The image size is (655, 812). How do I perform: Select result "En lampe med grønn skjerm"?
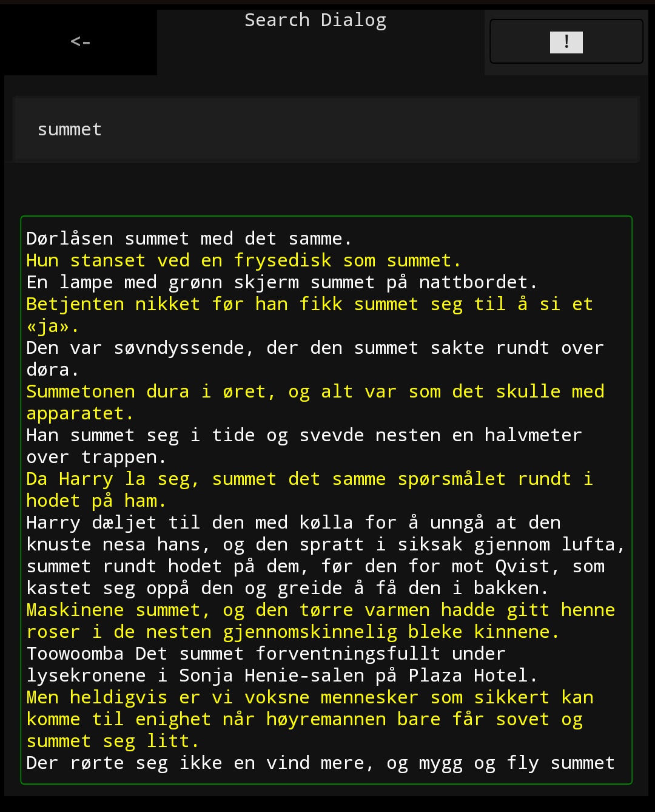click(x=282, y=282)
